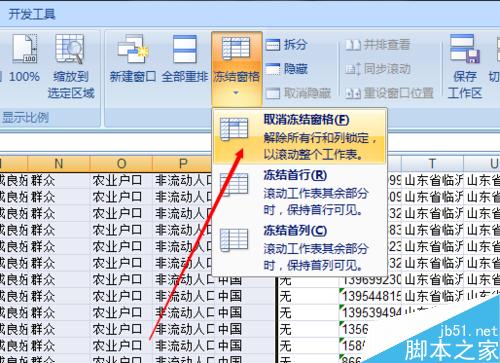Image resolution: width=500 pixels, height=363 pixels.
Task: Click the first 群众 cell in column N
Action: coord(59,180)
